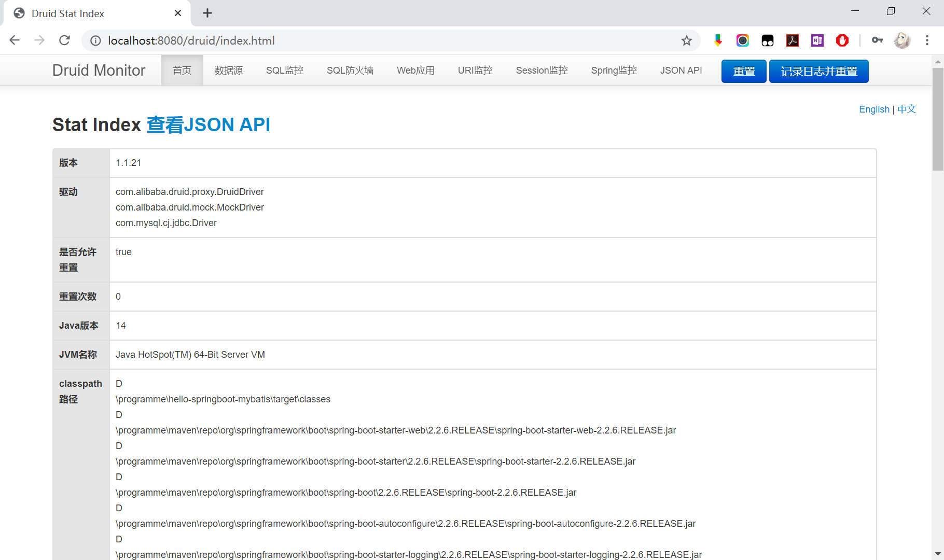
Task: Minimize the Chrome window
Action: (x=855, y=11)
